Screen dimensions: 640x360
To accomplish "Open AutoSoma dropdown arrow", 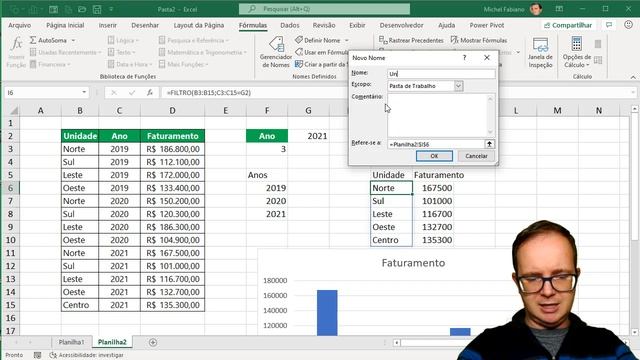I will click(x=73, y=40).
